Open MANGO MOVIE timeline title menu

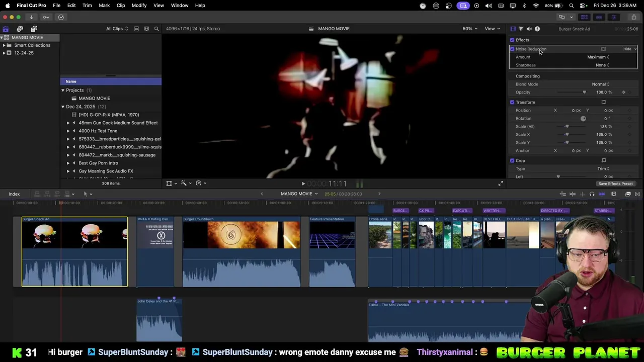[x=299, y=194]
